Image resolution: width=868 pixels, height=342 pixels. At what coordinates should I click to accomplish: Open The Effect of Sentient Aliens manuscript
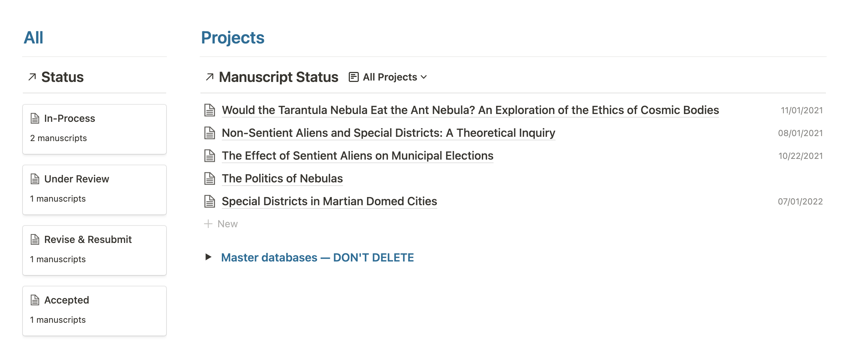[x=357, y=156]
